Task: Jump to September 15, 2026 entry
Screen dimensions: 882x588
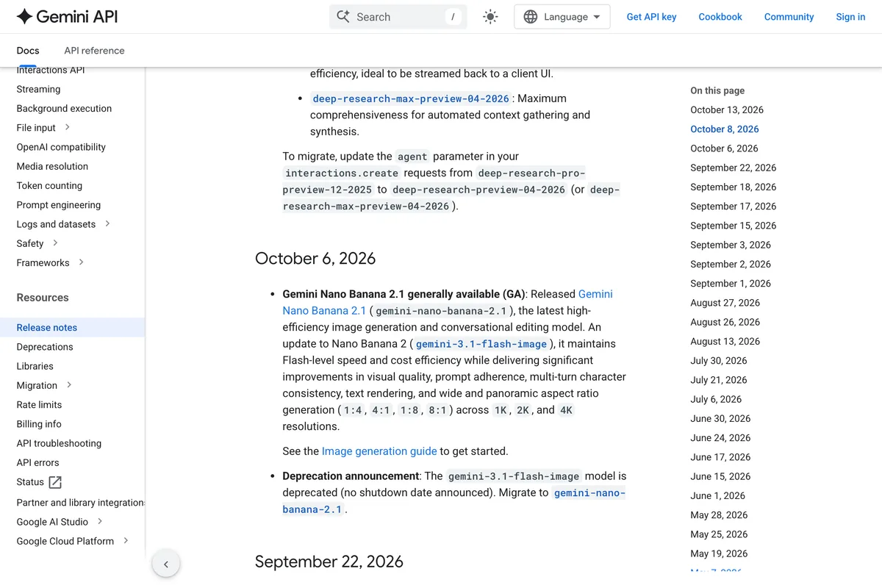Action: pyautogui.click(x=734, y=226)
